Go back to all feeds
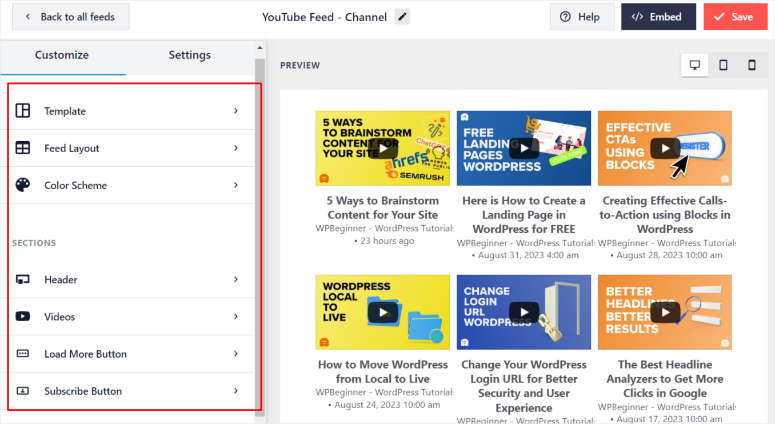 tap(71, 17)
